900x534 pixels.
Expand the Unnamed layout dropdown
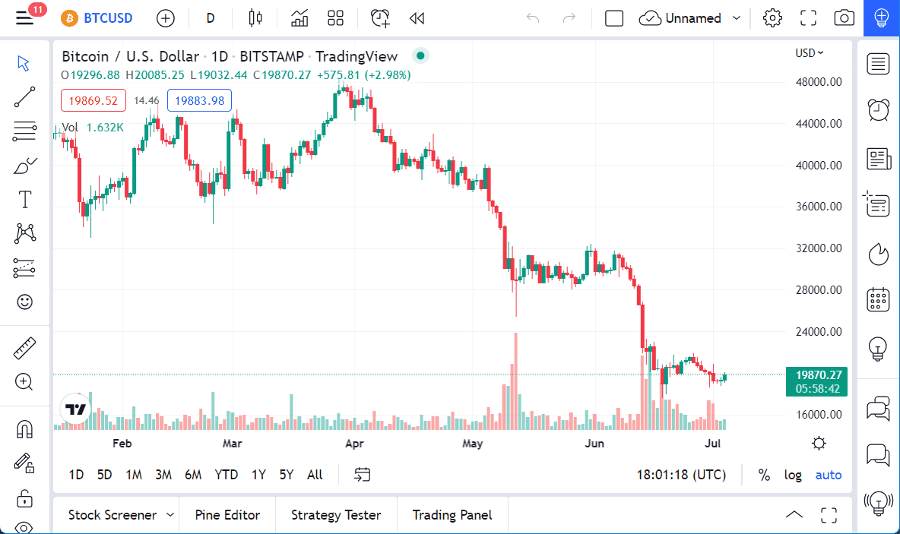[x=737, y=18]
